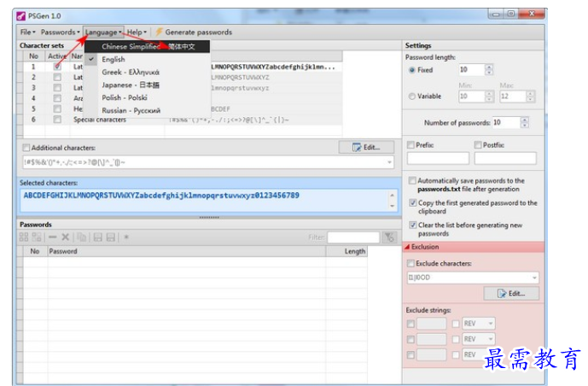Click the Password column header

[186, 251]
